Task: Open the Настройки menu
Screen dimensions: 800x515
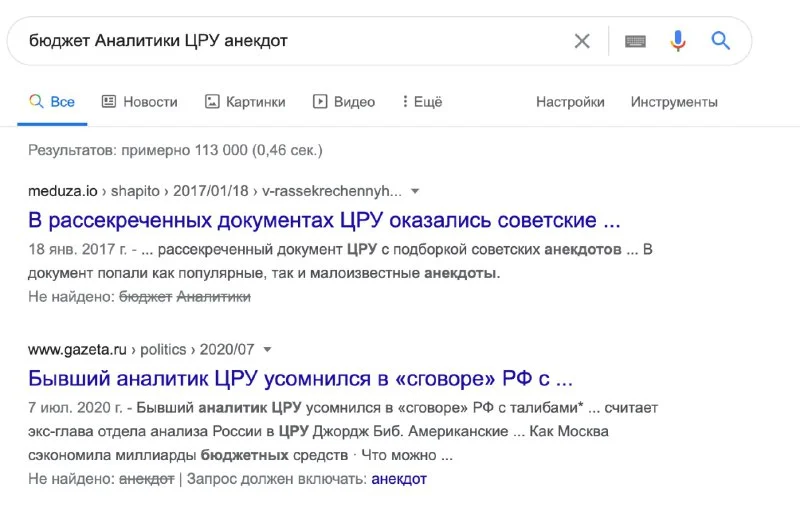Action: (x=570, y=102)
